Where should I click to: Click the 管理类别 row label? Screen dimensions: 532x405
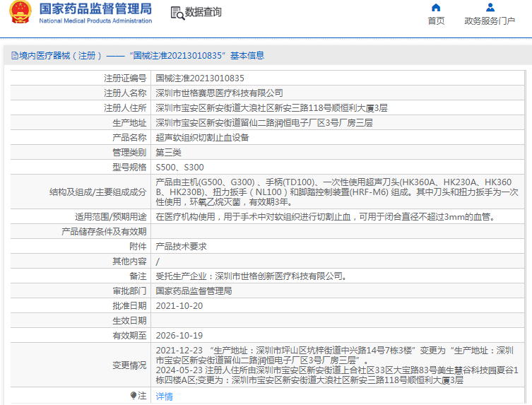[129, 153]
